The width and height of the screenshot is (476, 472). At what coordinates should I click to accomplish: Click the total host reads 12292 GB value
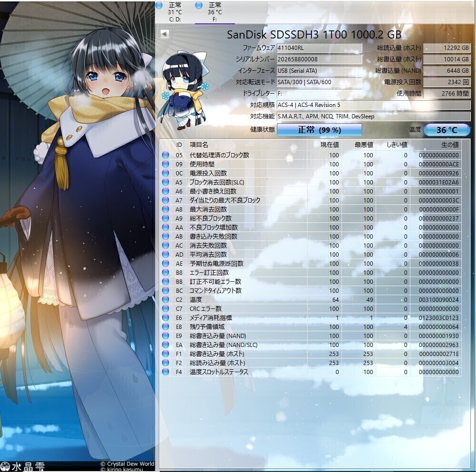(447, 48)
